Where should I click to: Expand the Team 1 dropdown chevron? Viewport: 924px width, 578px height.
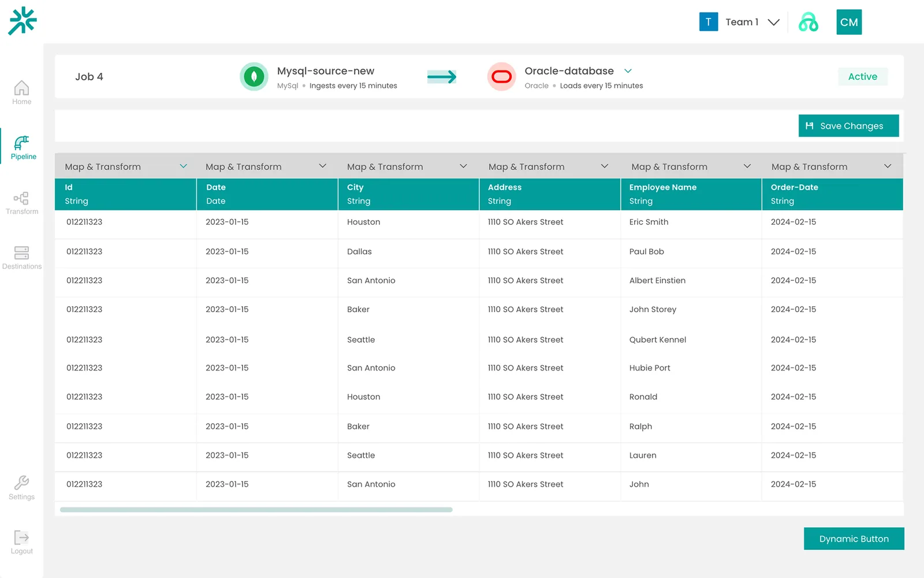click(774, 22)
